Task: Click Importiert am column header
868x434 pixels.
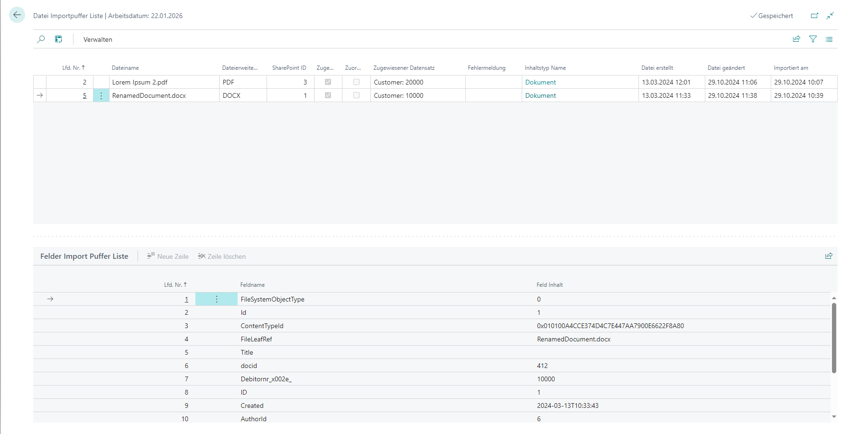Action: coord(791,68)
